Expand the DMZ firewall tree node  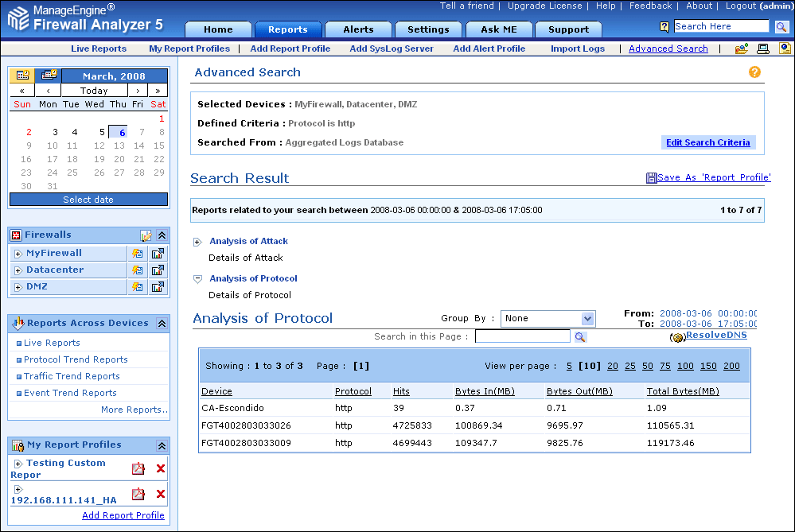click(x=18, y=287)
